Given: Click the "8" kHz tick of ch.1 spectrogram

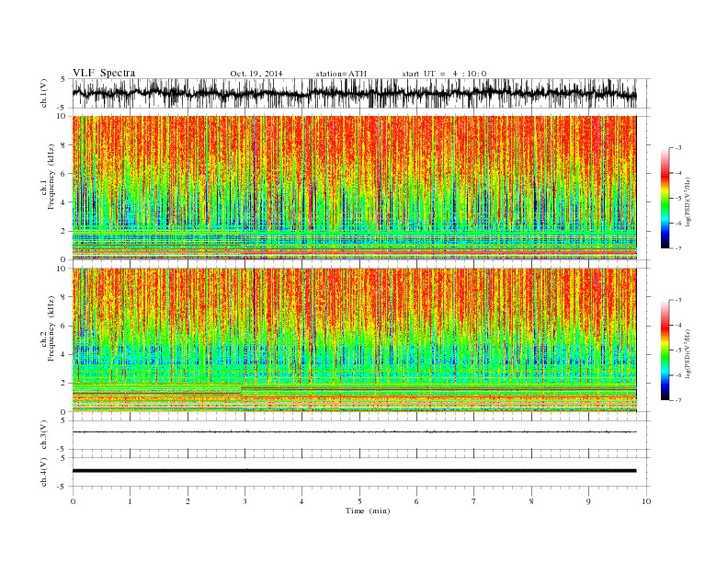Looking at the screenshot, I should click(x=63, y=145).
